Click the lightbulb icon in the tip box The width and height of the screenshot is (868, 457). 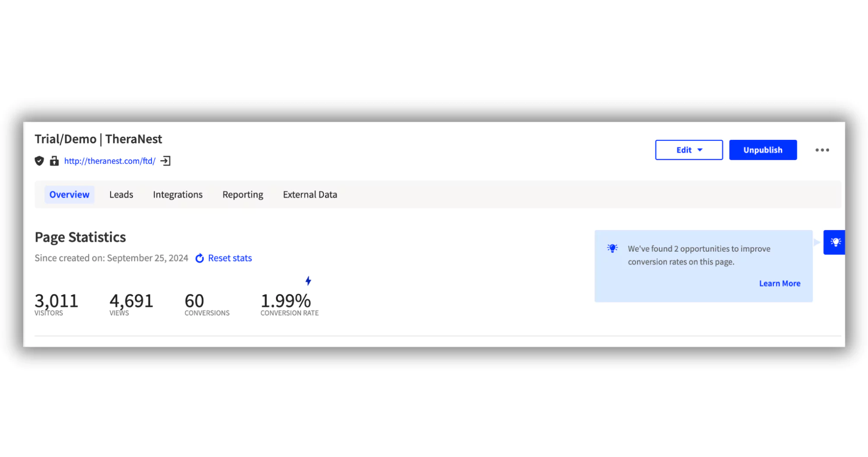(612, 248)
